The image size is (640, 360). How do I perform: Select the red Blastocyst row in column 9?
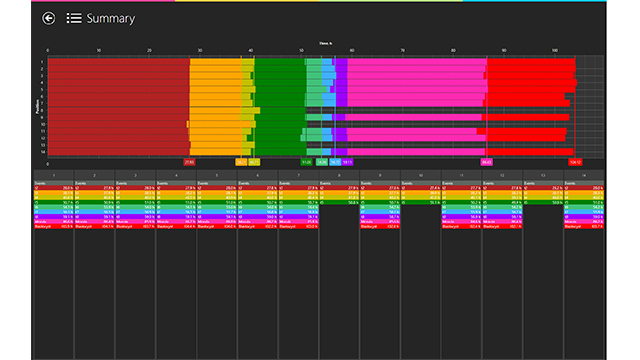pyautogui.click(x=380, y=227)
